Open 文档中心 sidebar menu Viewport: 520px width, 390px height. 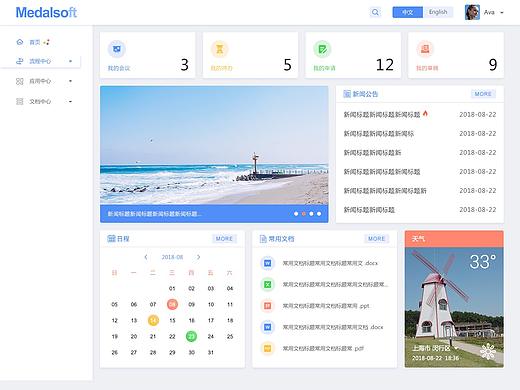(x=40, y=101)
